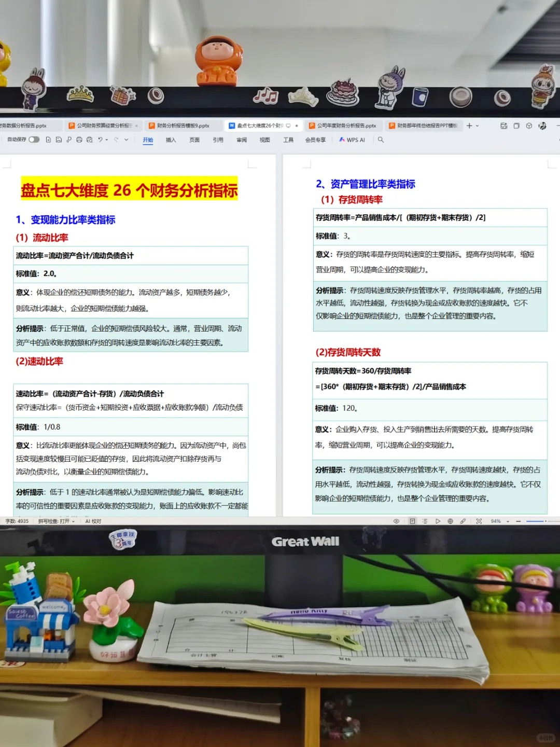Click the screen icon on active document tab
Screen dimensions: 560x747
click(288, 126)
